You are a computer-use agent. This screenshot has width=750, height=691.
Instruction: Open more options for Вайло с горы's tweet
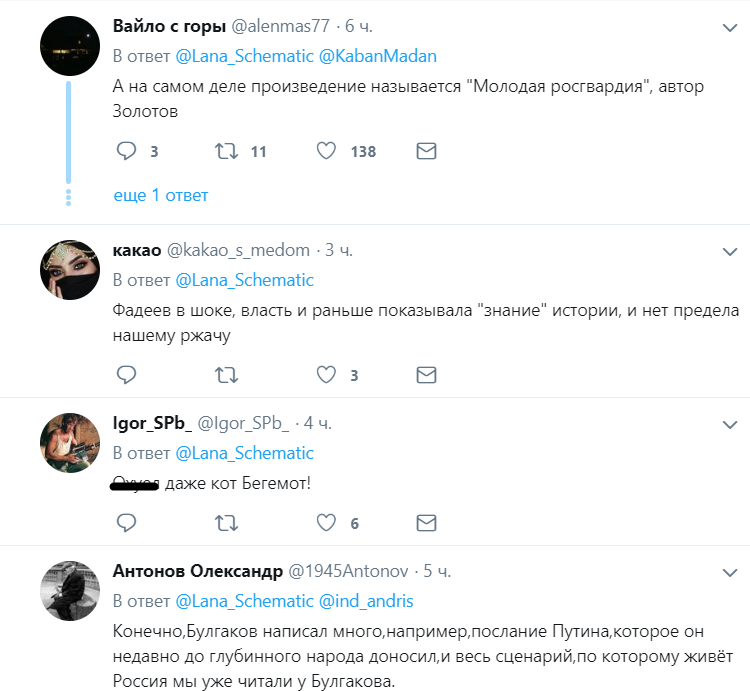(x=730, y=28)
